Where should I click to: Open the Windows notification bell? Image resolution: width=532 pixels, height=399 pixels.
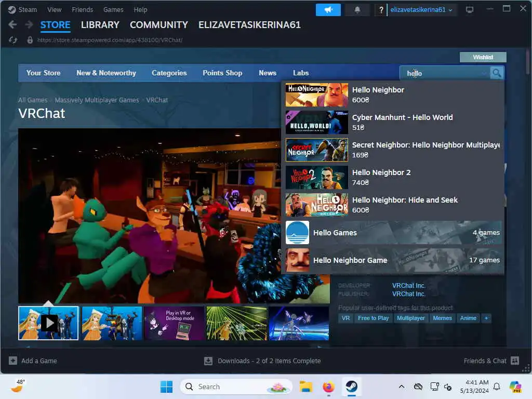tap(497, 387)
